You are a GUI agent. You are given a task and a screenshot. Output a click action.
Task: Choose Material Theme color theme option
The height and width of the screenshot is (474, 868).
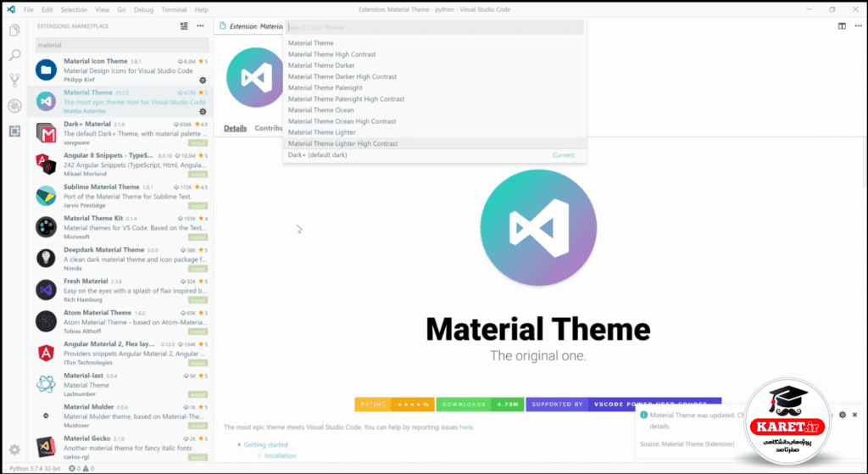point(435,43)
